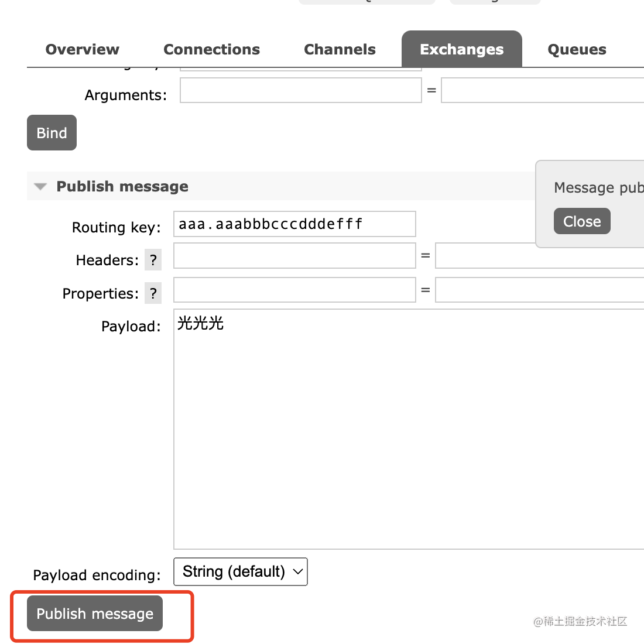Open the Payload encoding dropdown

(x=241, y=571)
